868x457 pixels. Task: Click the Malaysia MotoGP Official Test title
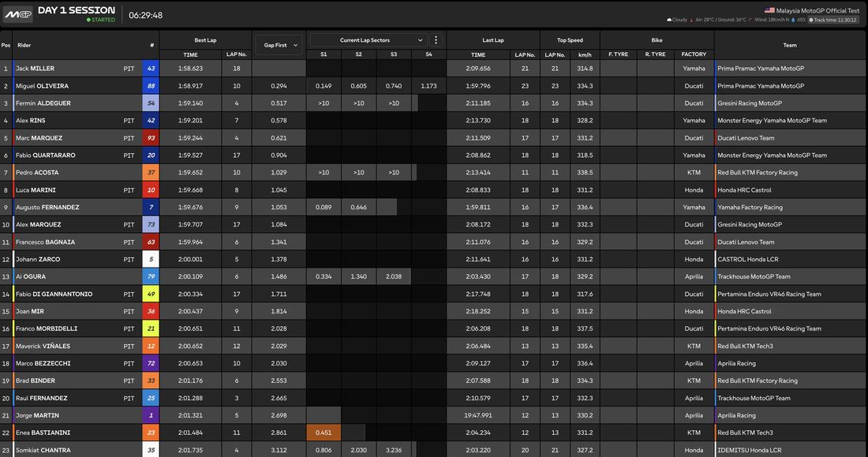click(x=817, y=10)
